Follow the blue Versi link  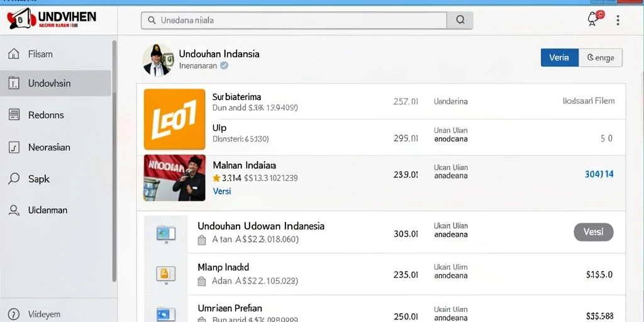coord(222,191)
